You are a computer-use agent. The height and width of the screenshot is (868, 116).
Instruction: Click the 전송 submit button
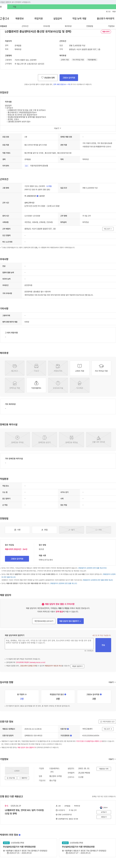click(x=103, y=645)
